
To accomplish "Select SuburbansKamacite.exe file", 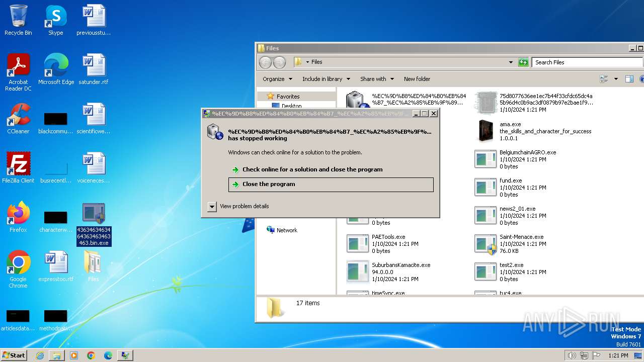I will coord(388,271).
